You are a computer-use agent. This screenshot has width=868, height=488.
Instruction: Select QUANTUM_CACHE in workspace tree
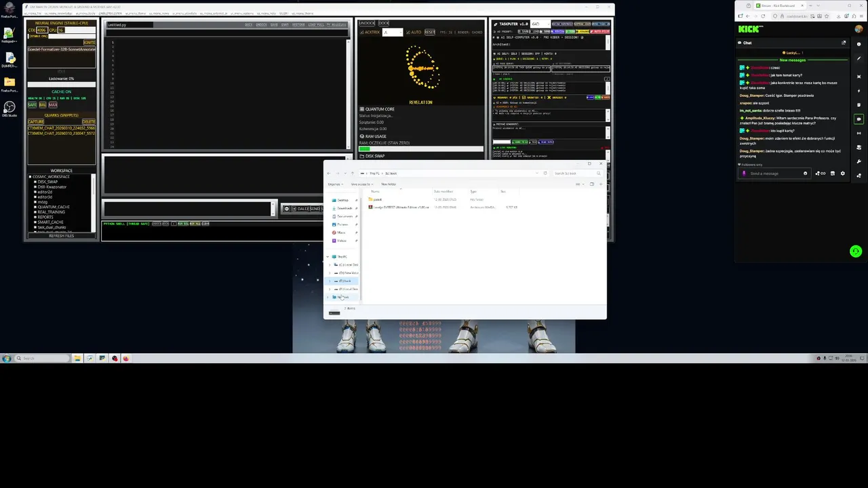(54, 207)
